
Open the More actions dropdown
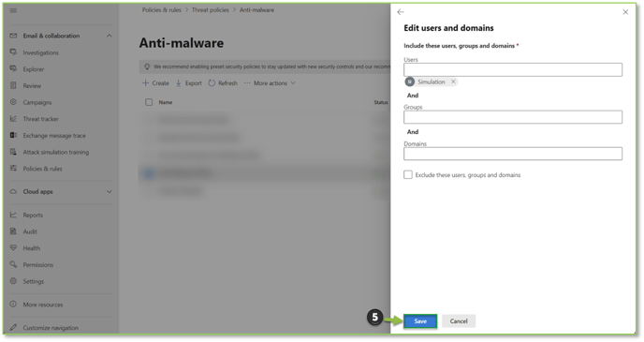point(270,83)
